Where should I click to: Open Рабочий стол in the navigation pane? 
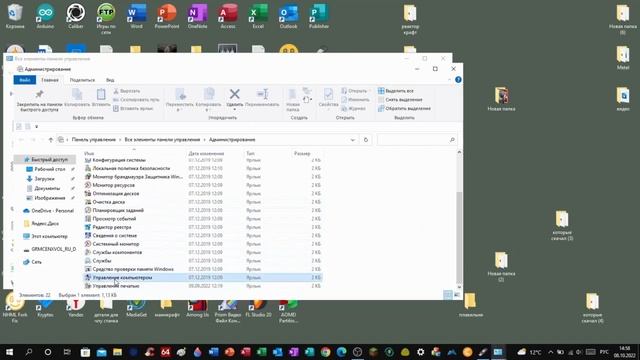[49, 169]
